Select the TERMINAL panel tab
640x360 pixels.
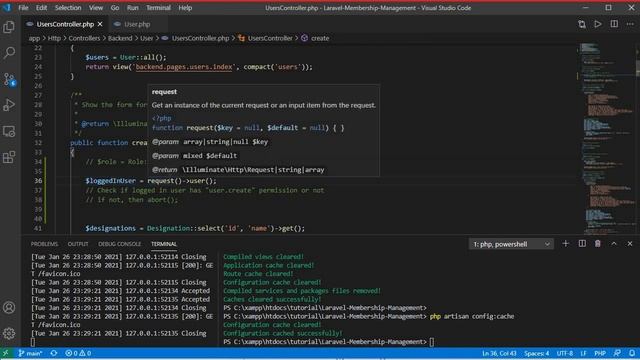click(164, 244)
